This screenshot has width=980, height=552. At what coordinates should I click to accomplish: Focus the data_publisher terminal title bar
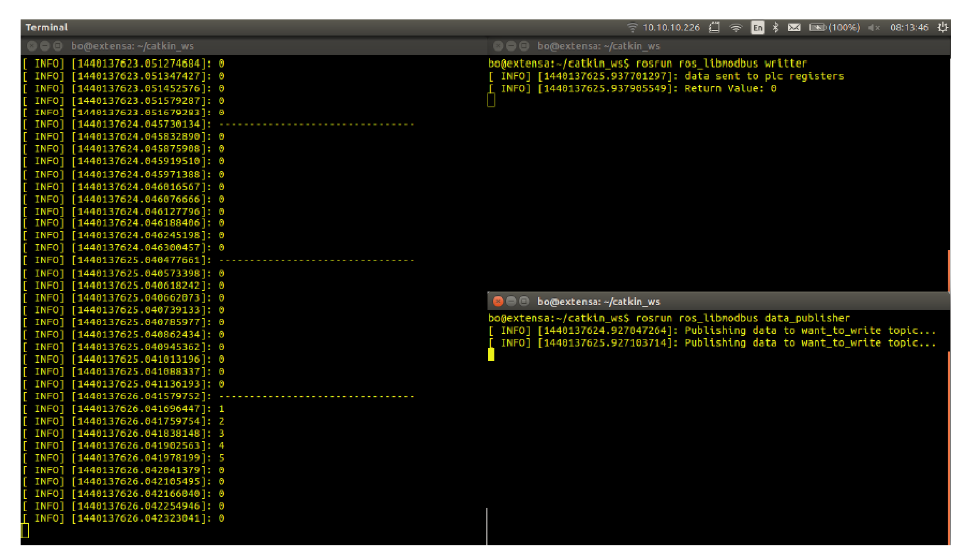[x=723, y=302]
